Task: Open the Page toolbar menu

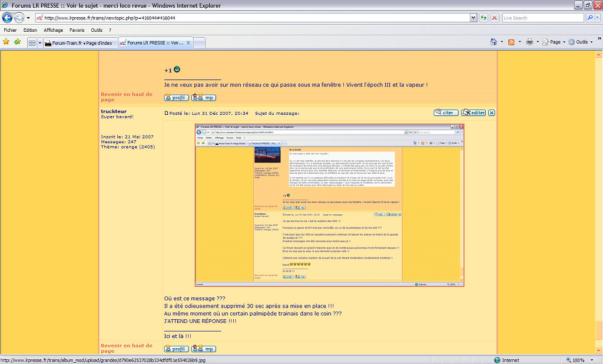Action: coord(554,42)
